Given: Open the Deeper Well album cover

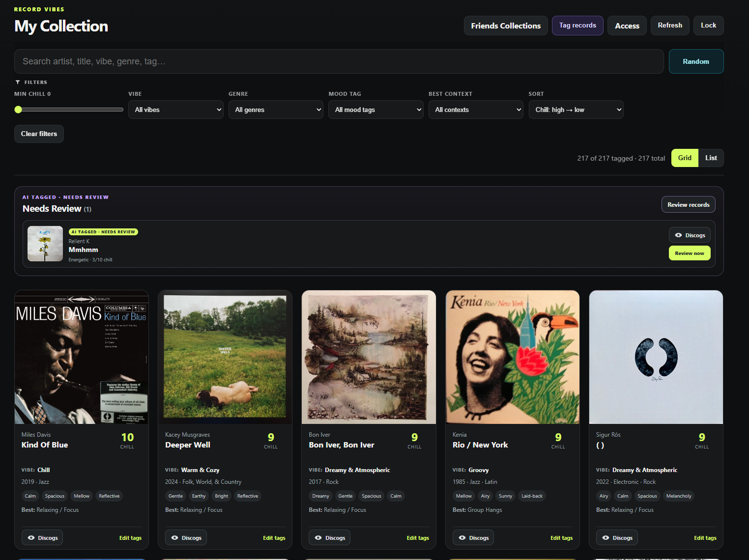Looking at the screenshot, I should tap(225, 357).
